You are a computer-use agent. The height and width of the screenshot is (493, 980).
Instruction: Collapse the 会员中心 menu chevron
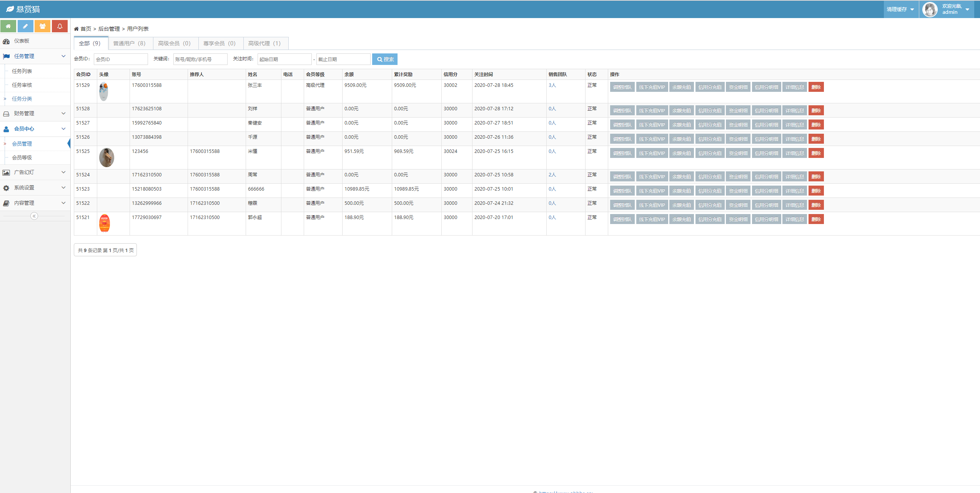[63, 129]
